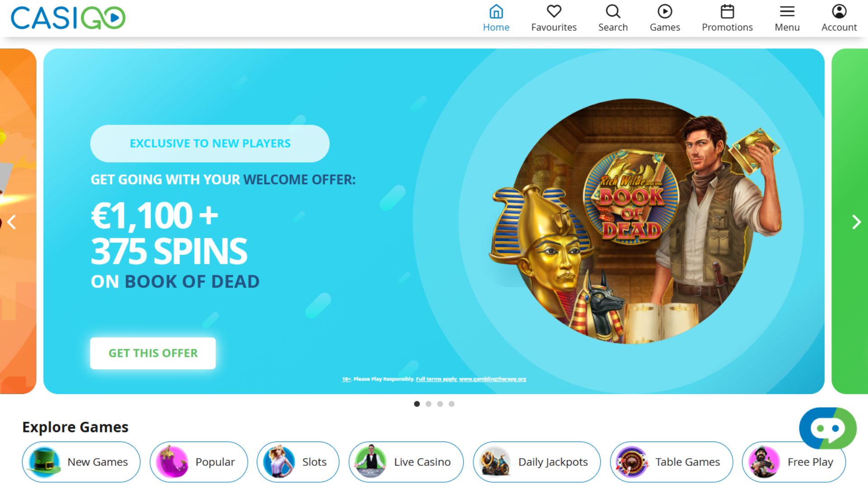The width and height of the screenshot is (868, 488).
Task: Go to the Home icon
Action: [x=496, y=11]
